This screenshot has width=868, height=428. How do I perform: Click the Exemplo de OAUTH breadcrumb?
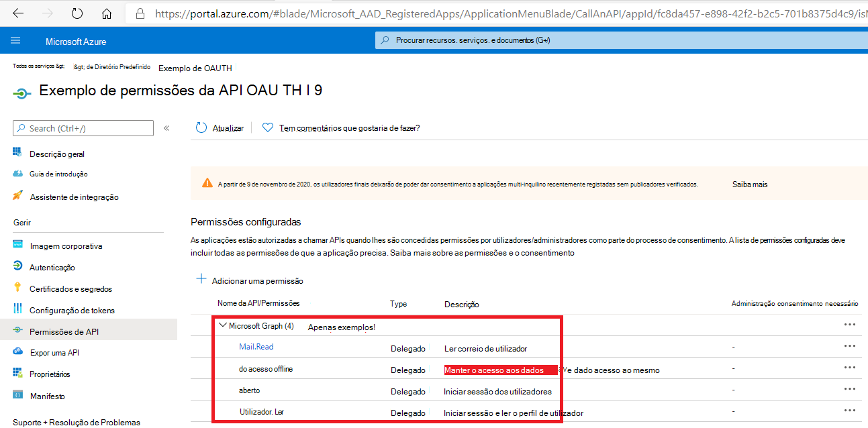tap(195, 68)
